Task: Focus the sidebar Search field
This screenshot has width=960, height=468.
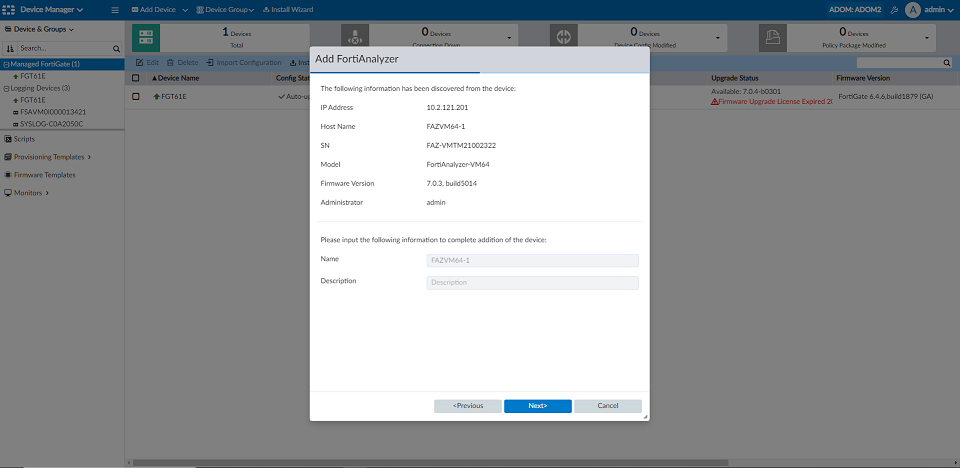Action: (64, 48)
